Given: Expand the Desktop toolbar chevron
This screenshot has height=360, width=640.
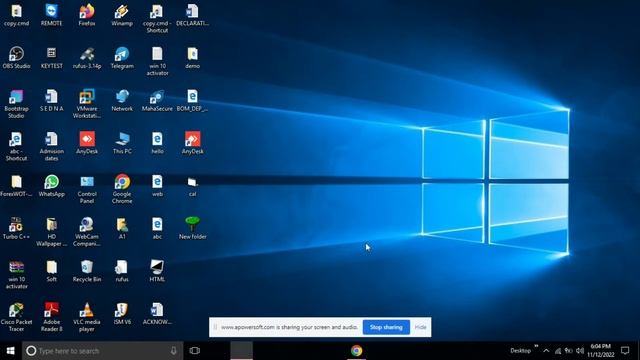Looking at the screenshot, I should [x=536, y=347].
